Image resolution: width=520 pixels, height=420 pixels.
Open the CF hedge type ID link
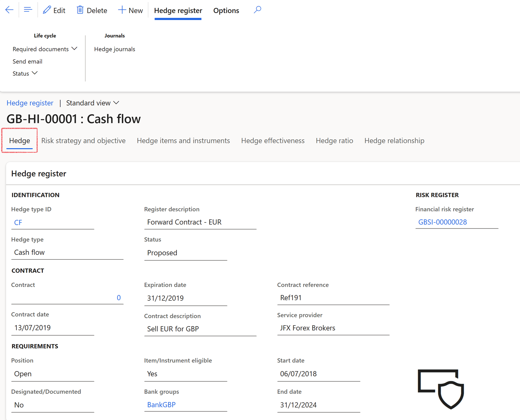point(18,223)
